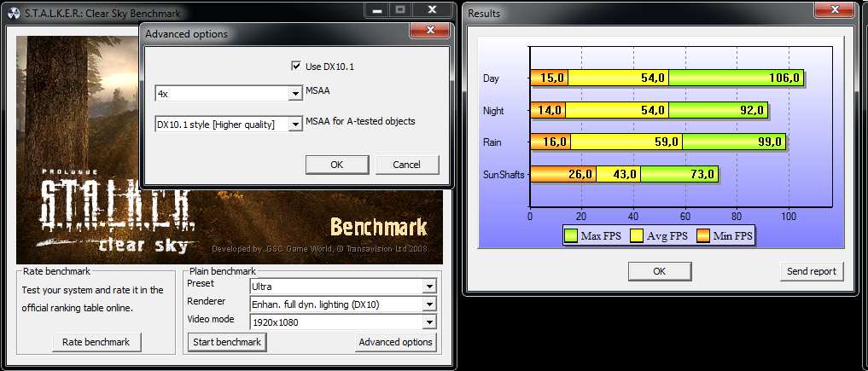Viewport: 868px width, 371px height.
Task: Click the Video mode label text
Action: (210, 319)
